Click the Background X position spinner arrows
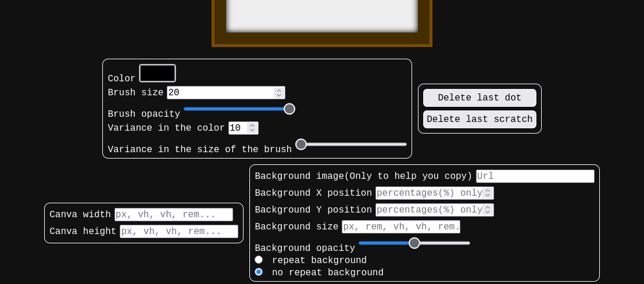 [x=488, y=193]
